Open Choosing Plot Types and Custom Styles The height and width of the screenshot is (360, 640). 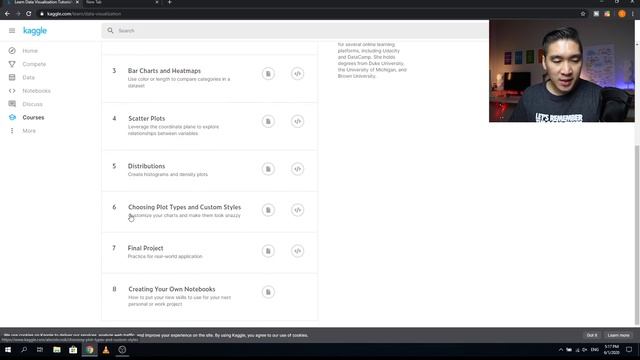[x=184, y=207]
